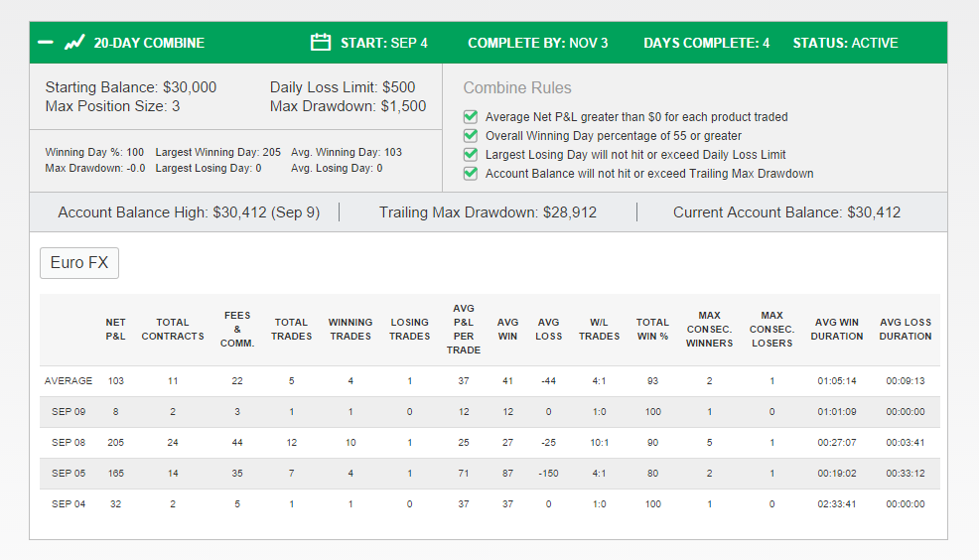Click the 24 Total Contracts value for SEP 08

click(173, 443)
